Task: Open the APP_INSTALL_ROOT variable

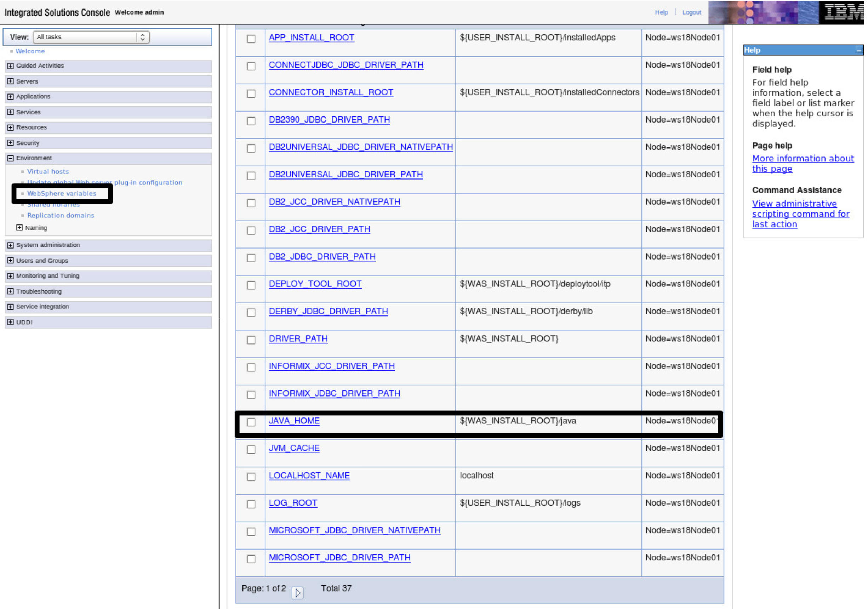Action: click(312, 38)
